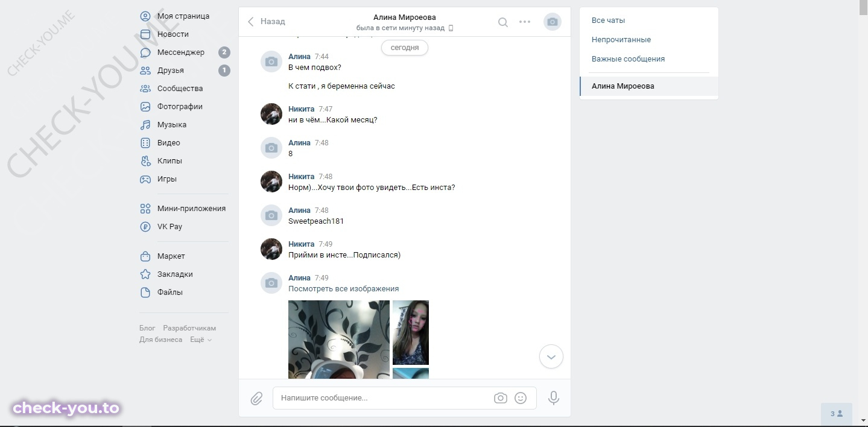Image resolution: width=868 pixels, height=427 pixels.
Task: Select the Непрочитанные filter
Action: point(649,40)
